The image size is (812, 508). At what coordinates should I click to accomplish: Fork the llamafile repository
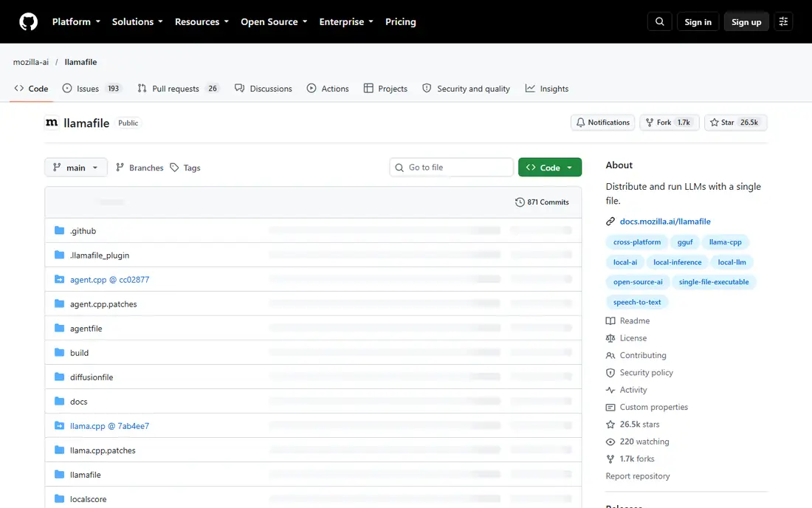pos(669,123)
